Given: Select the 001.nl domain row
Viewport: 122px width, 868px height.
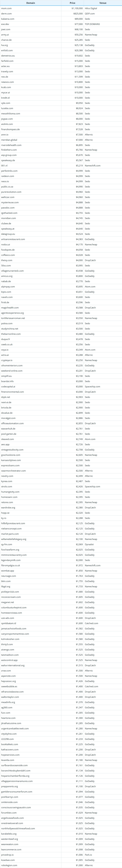Looking at the screenshot, I should tap(61, 165).
